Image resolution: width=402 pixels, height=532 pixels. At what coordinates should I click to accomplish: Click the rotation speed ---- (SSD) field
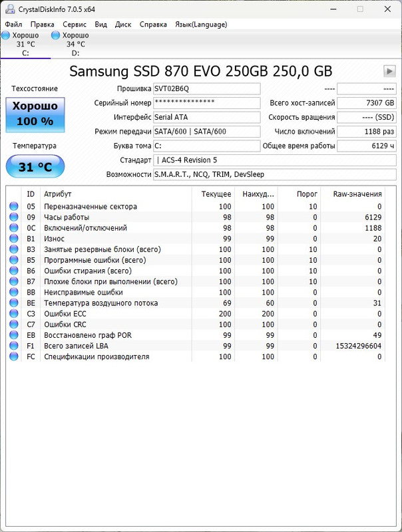(x=366, y=117)
